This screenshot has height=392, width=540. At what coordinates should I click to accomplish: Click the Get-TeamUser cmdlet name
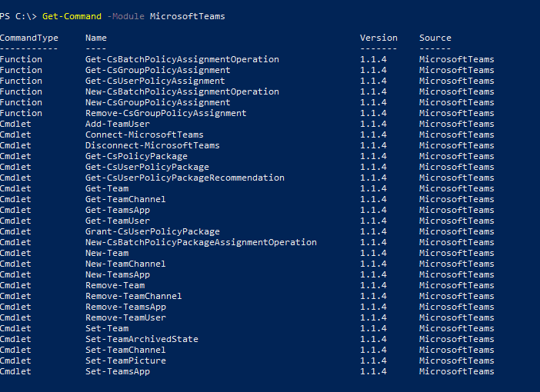[x=118, y=221]
